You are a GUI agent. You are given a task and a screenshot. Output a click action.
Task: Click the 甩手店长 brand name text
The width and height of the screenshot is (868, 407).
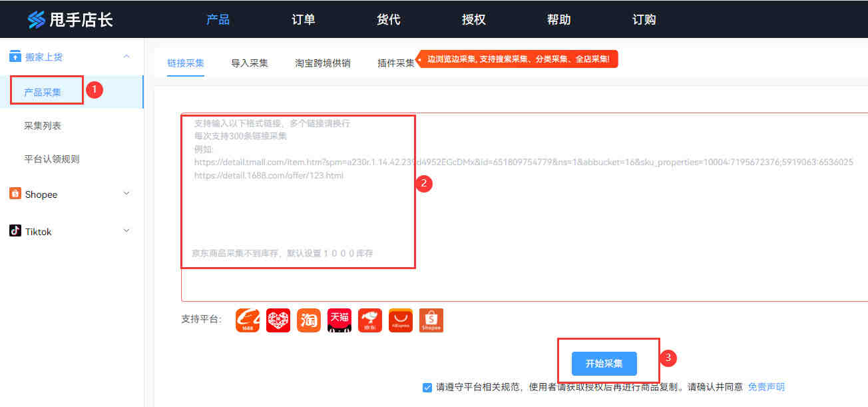[x=81, y=20]
